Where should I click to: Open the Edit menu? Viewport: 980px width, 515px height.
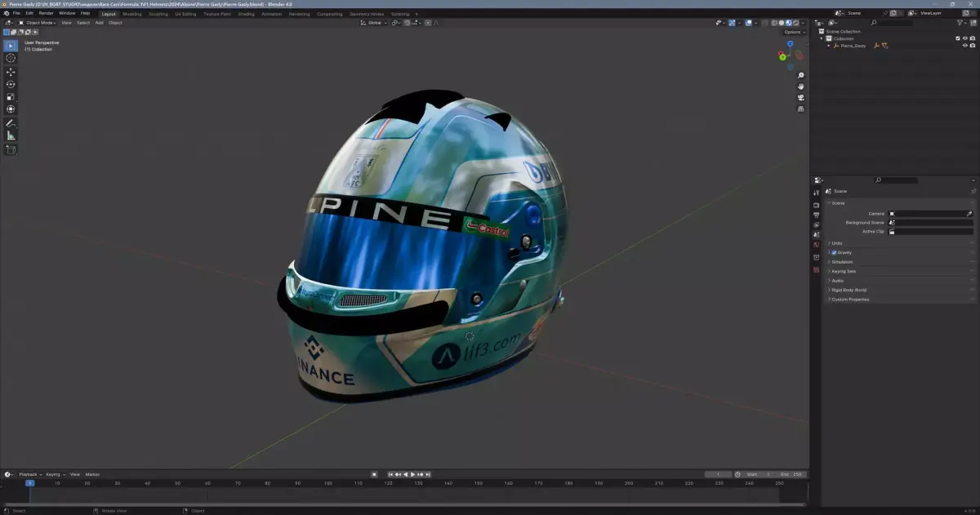pos(29,13)
